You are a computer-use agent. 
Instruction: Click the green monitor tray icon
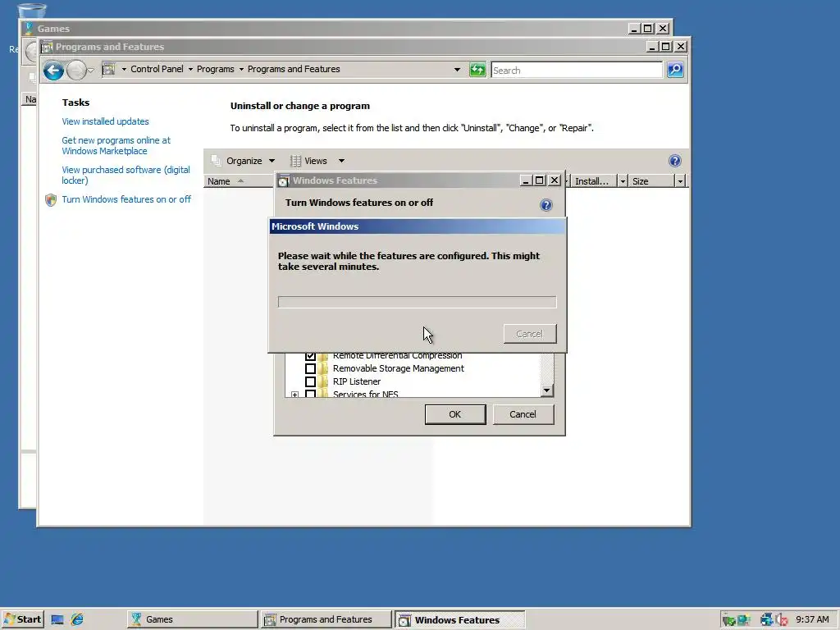(728, 620)
